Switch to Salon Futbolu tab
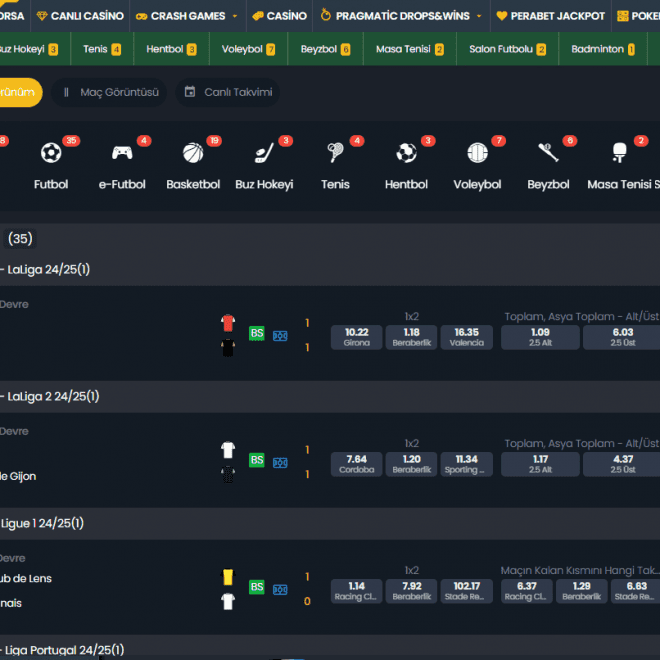This screenshot has width=660, height=660. pyautogui.click(x=507, y=49)
